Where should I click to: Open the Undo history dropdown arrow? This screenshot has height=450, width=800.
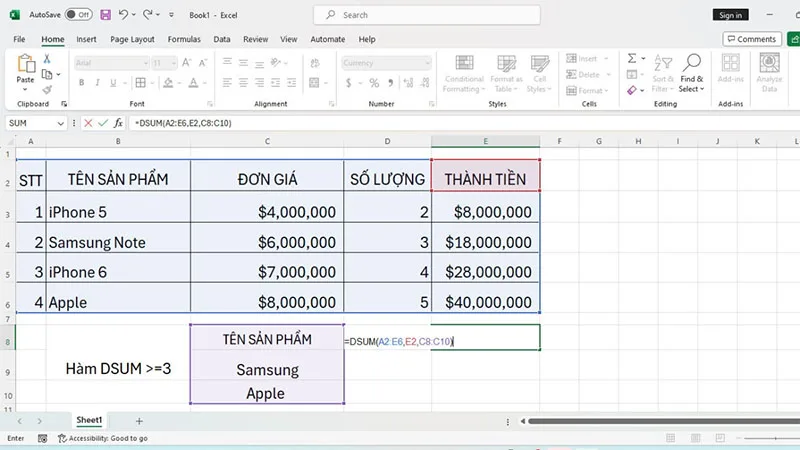click(134, 15)
